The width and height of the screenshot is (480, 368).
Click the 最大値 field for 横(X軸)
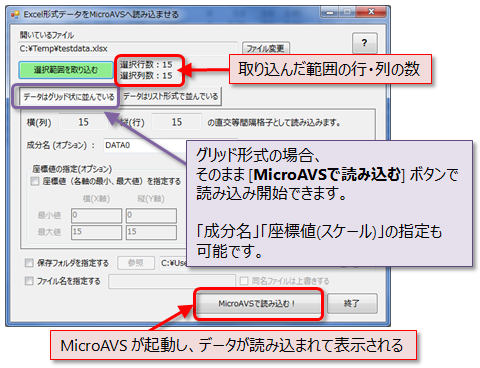[x=96, y=232]
